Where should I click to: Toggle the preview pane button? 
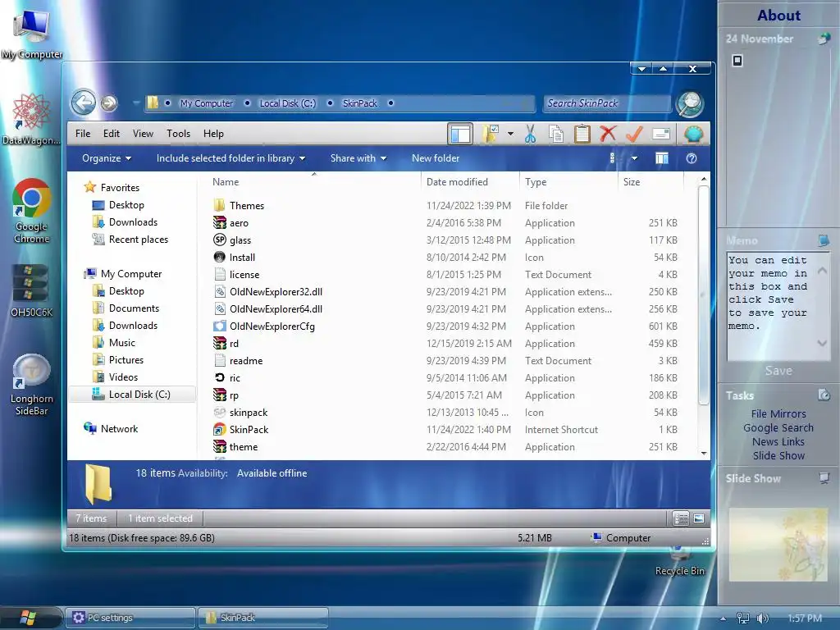(x=662, y=158)
